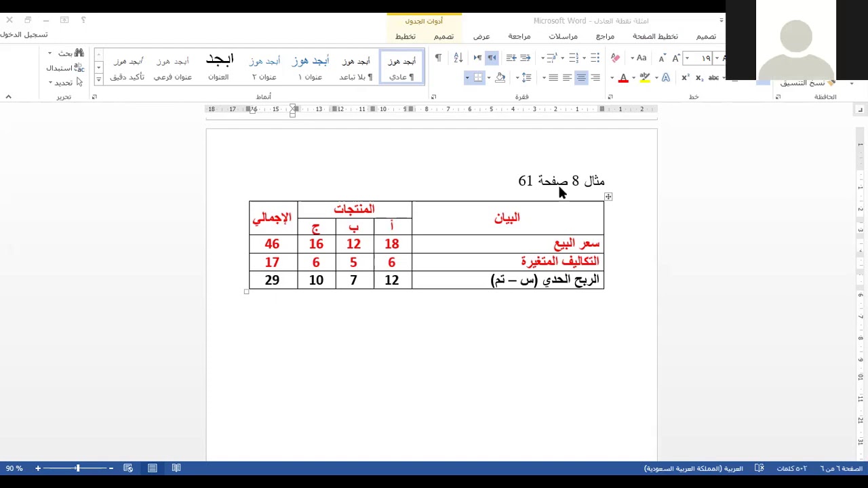868x488 pixels.
Task: Align text to the left
Action: point(568,78)
